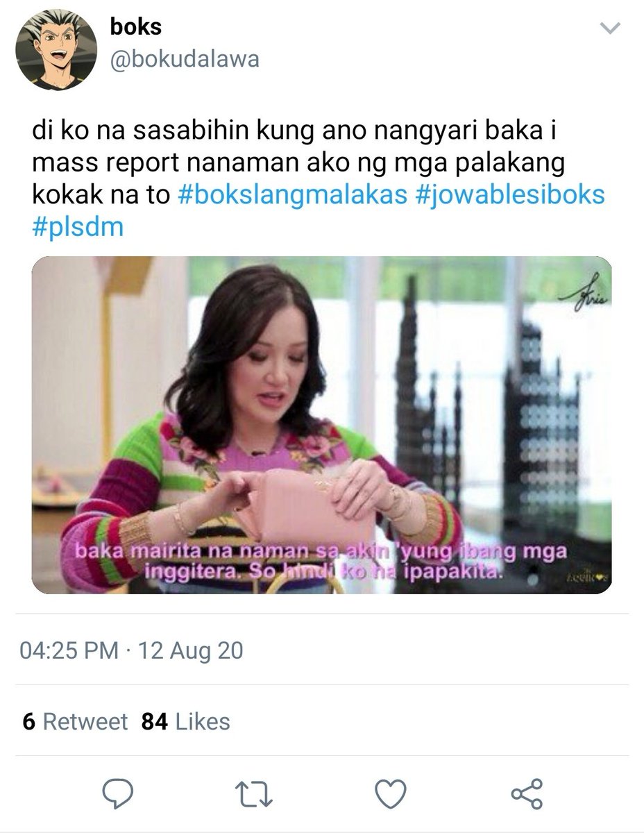Open the @bokudalawa handle
Image resolution: width=644 pixels, height=833 pixels.
[x=185, y=60]
